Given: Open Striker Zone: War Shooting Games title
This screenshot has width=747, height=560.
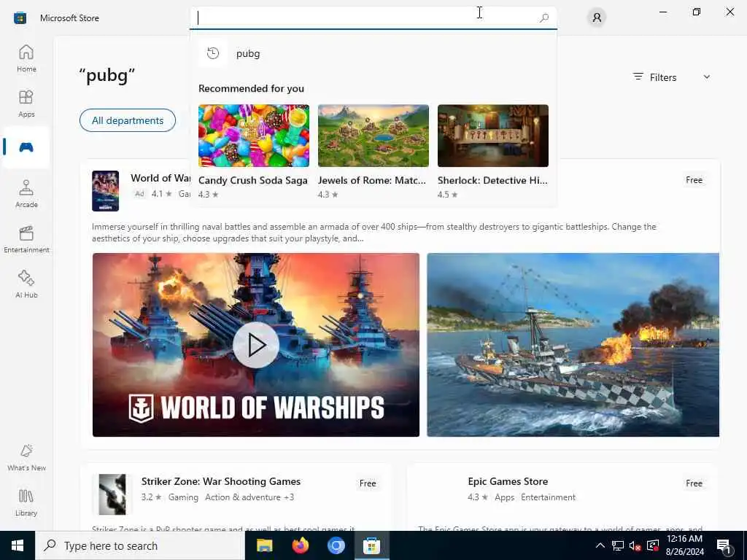Looking at the screenshot, I should [x=221, y=481].
